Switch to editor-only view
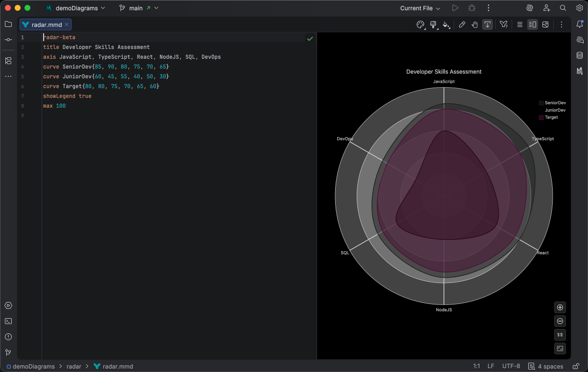Image resolution: width=588 pixels, height=372 pixels. pos(520,24)
